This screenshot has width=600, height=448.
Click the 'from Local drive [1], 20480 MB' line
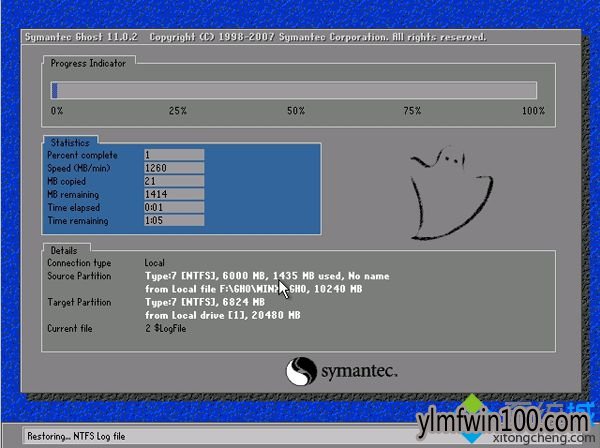pyautogui.click(x=223, y=315)
